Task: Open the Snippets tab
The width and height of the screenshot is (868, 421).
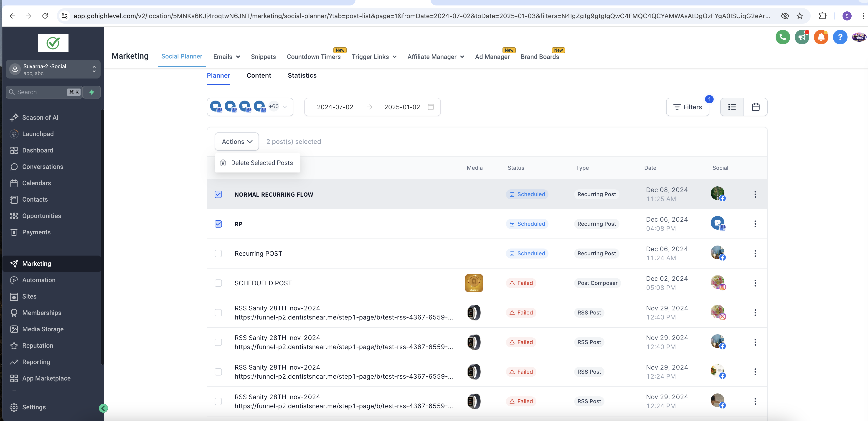Action: point(263,57)
